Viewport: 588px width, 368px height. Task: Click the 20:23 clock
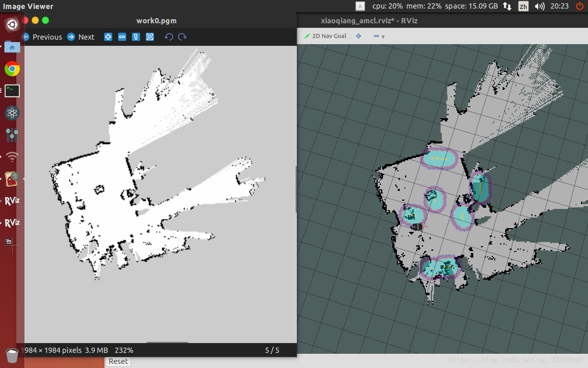tap(559, 6)
